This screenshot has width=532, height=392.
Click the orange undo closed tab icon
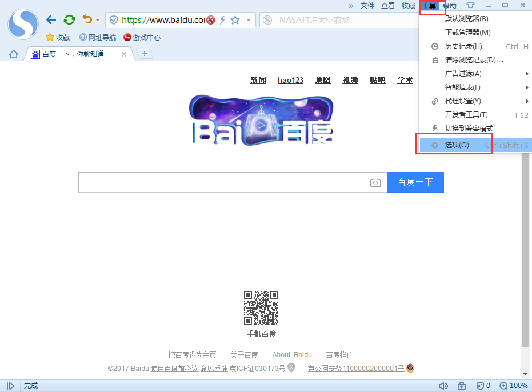(x=87, y=20)
